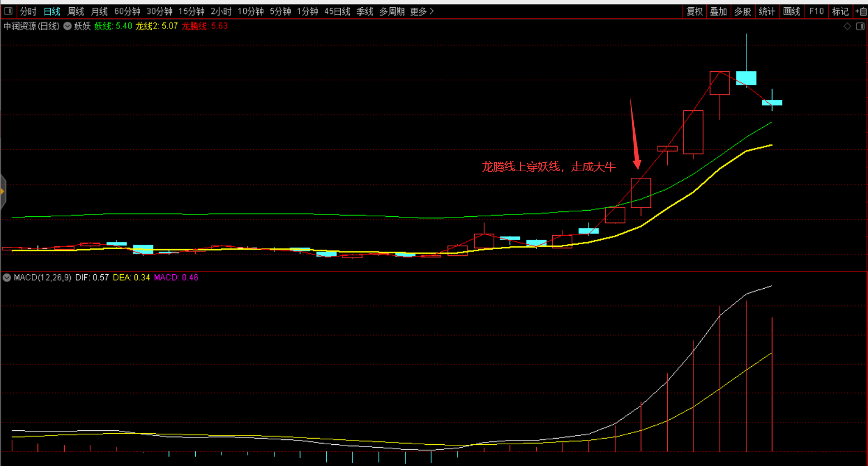
Task: Click the red arrow annotation on chart
Action: [636, 133]
